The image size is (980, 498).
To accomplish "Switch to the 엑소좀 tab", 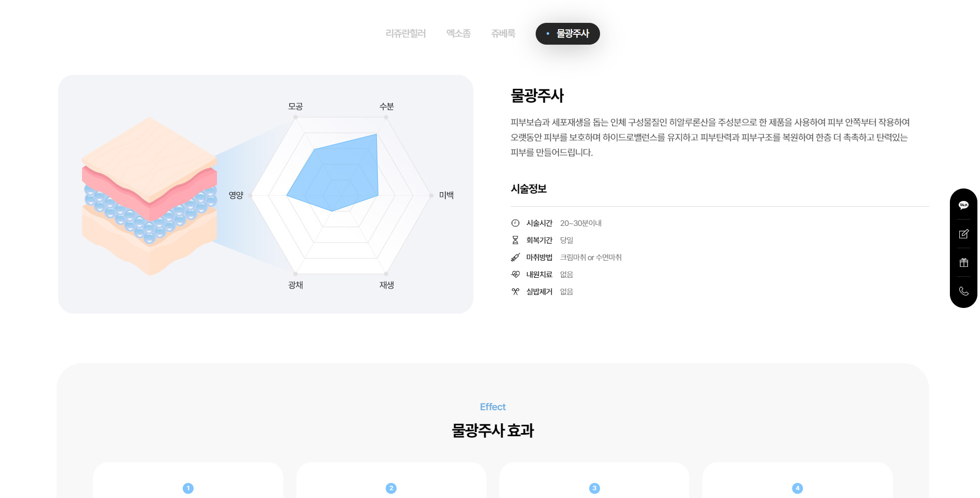I will [x=458, y=34].
